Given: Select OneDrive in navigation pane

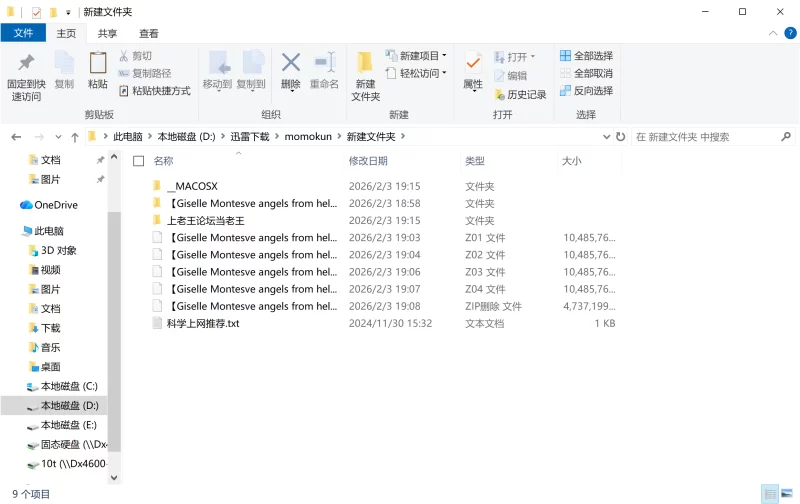Looking at the screenshot, I should click(x=49, y=205).
